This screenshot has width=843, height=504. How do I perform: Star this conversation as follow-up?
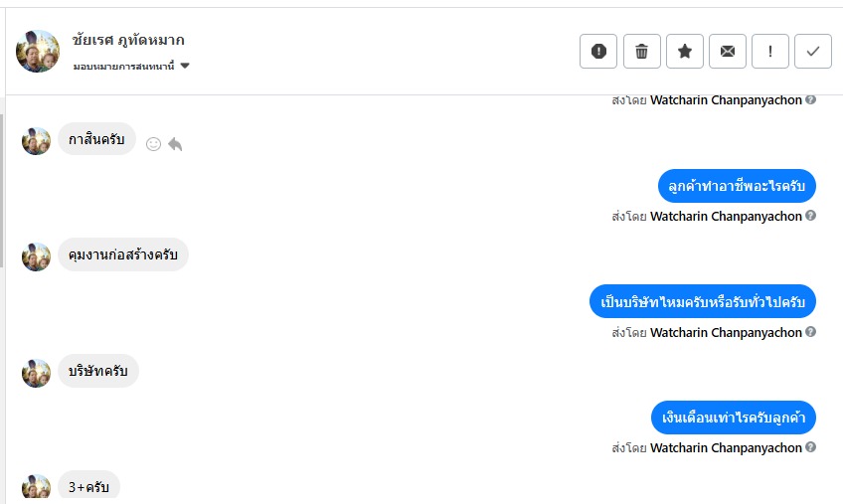click(x=685, y=52)
